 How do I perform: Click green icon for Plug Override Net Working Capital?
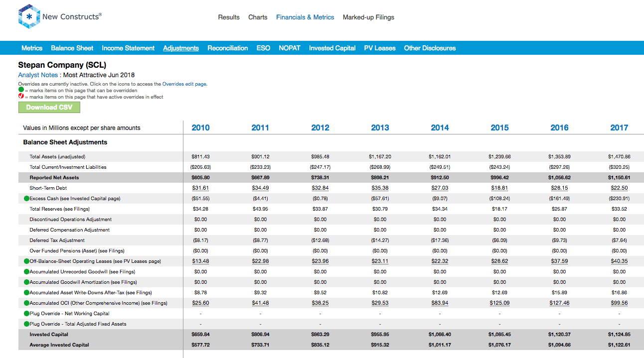click(26, 314)
